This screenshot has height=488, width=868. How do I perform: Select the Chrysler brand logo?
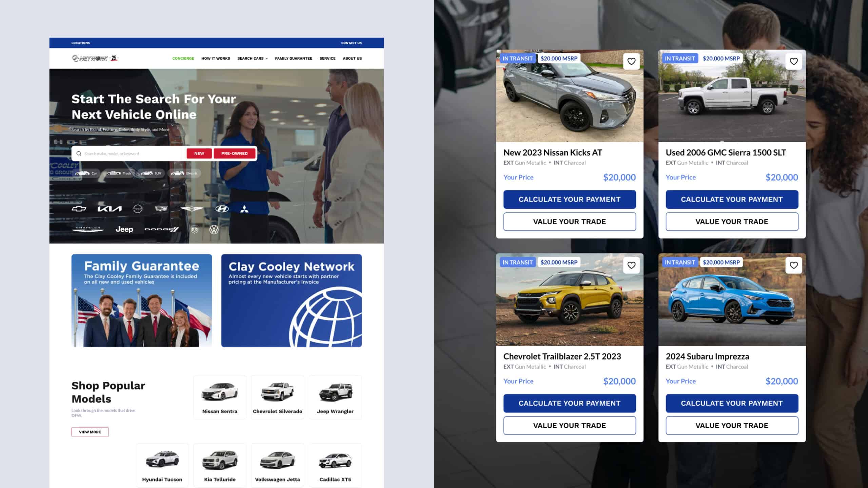[x=88, y=229]
